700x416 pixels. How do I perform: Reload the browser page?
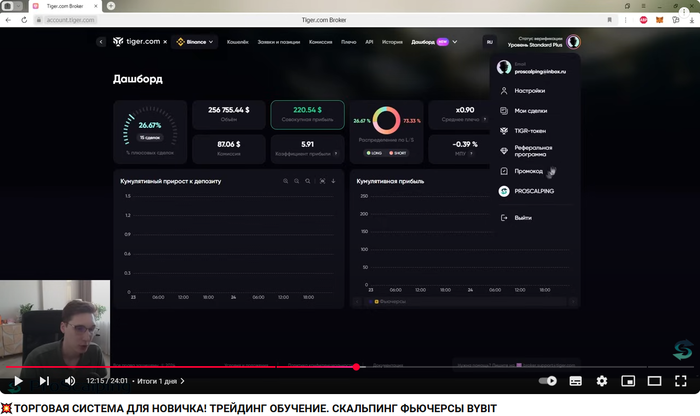(x=24, y=20)
